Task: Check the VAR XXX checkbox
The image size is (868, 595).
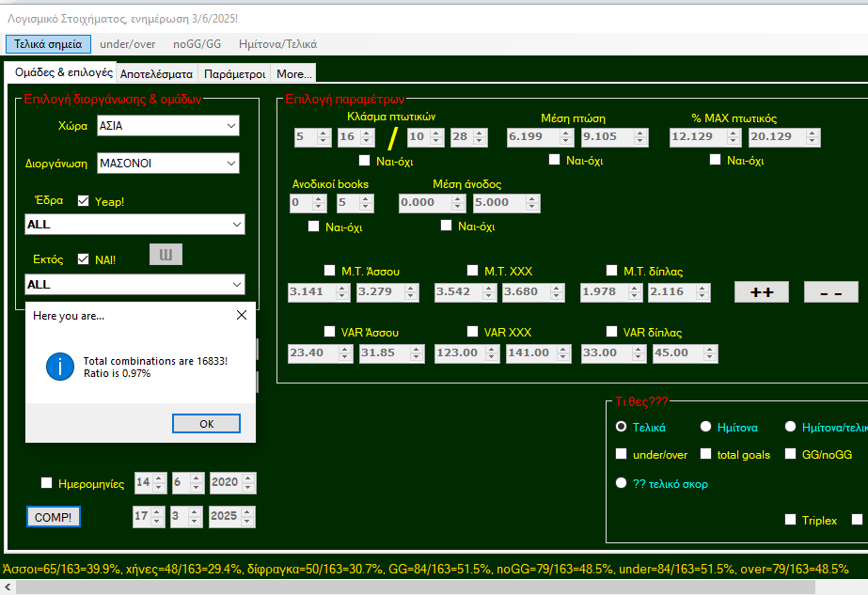Action: pyautogui.click(x=473, y=332)
